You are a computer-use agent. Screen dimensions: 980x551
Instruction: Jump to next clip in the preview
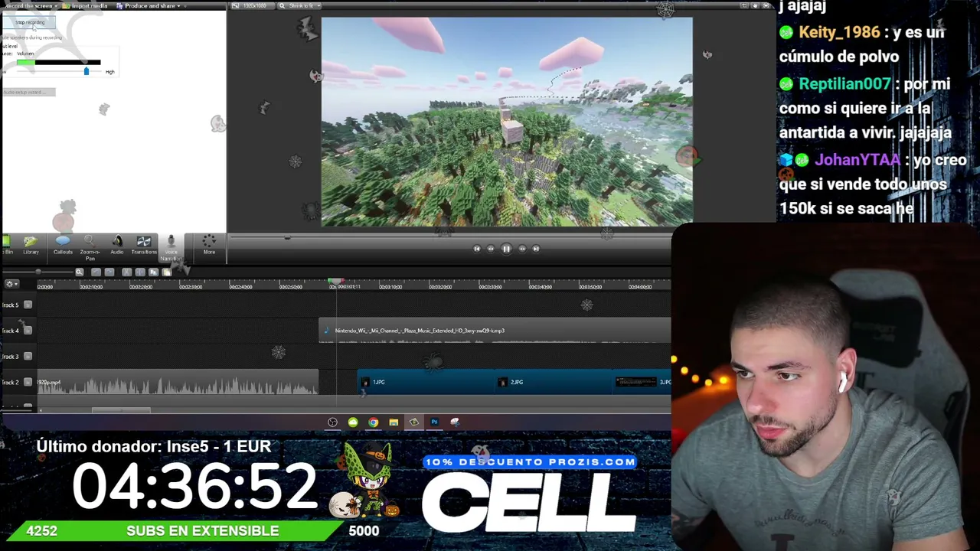coord(536,249)
